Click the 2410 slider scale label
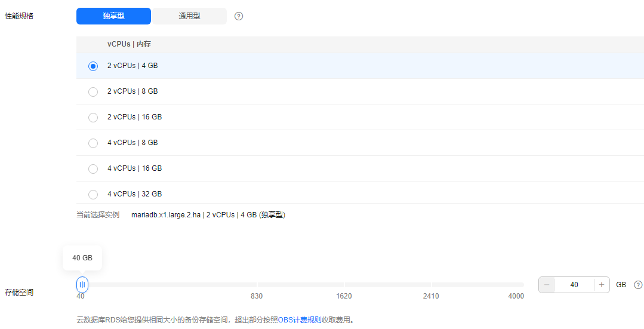The height and width of the screenshot is (329, 644). (x=431, y=296)
